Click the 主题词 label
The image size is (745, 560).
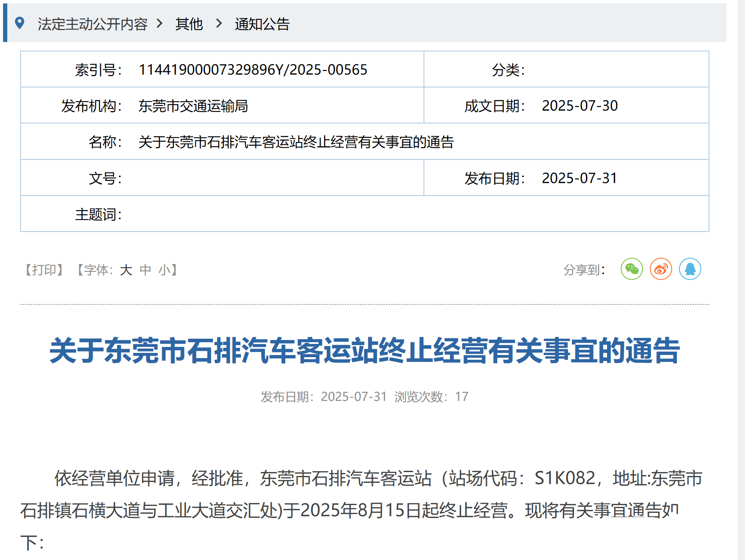point(99,214)
